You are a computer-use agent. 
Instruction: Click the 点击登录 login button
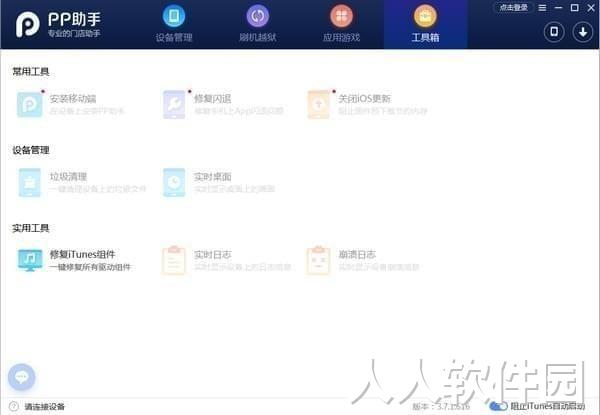(x=514, y=7)
